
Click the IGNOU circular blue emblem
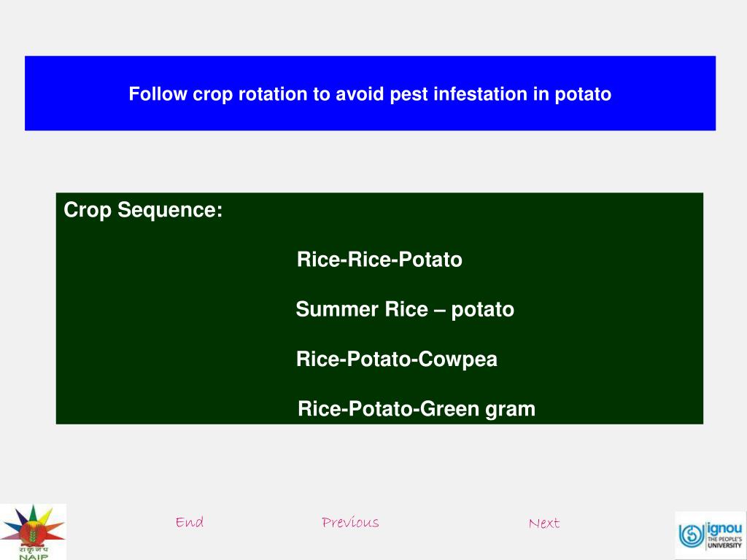(691, 534)
